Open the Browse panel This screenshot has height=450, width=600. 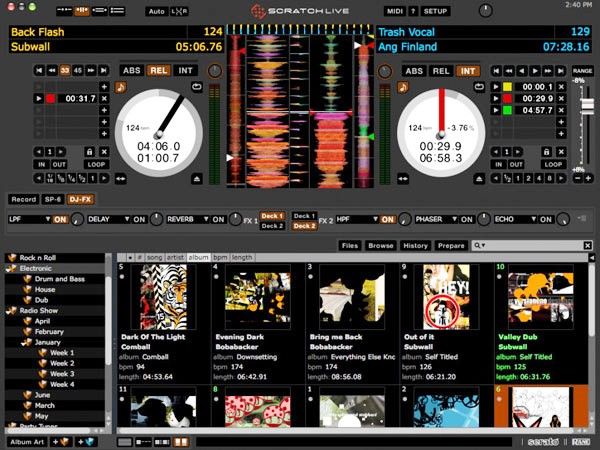381,246
